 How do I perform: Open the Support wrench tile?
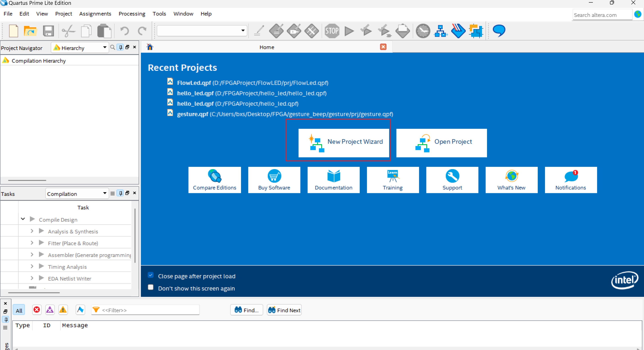coord(452,180)
